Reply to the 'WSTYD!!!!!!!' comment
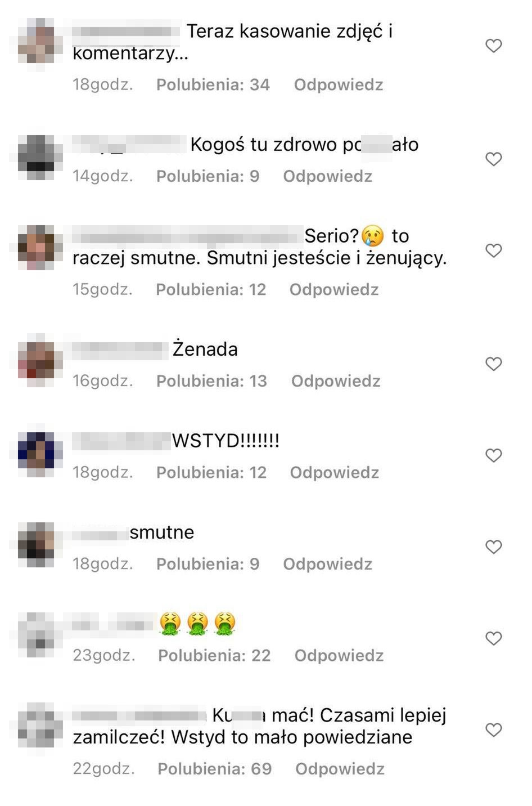 tap(334, 472)
